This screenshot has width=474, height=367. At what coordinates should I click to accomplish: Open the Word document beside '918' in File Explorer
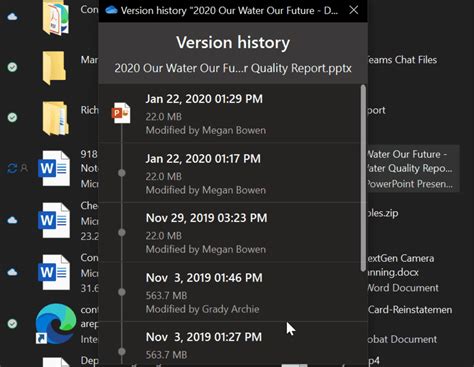coord(54,168)
